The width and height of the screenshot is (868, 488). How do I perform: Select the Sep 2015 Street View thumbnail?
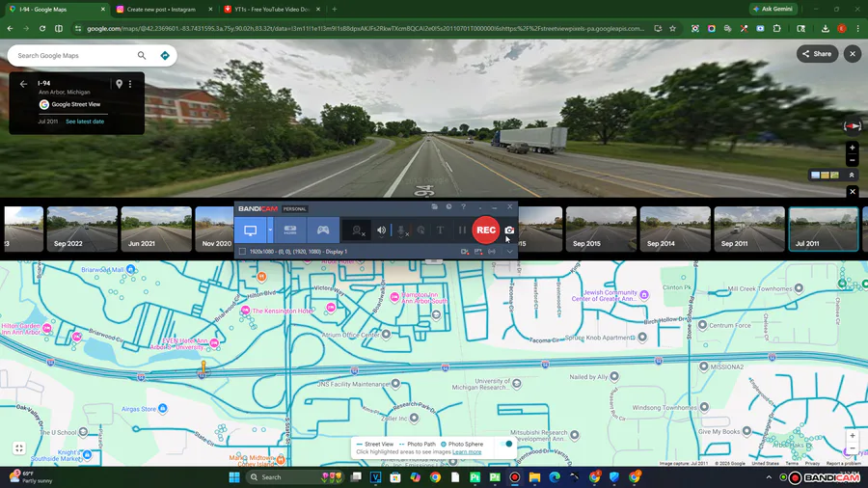click(x=601, y=230)
